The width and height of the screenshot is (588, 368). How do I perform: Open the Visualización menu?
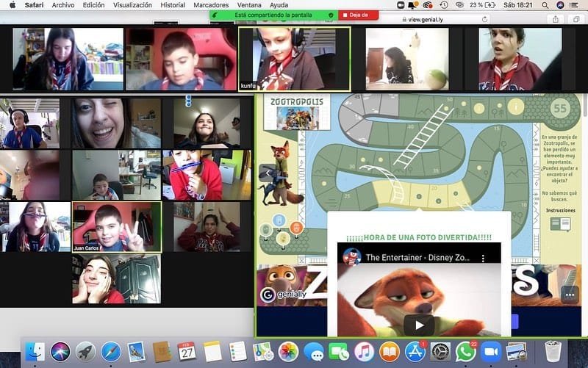132,5
